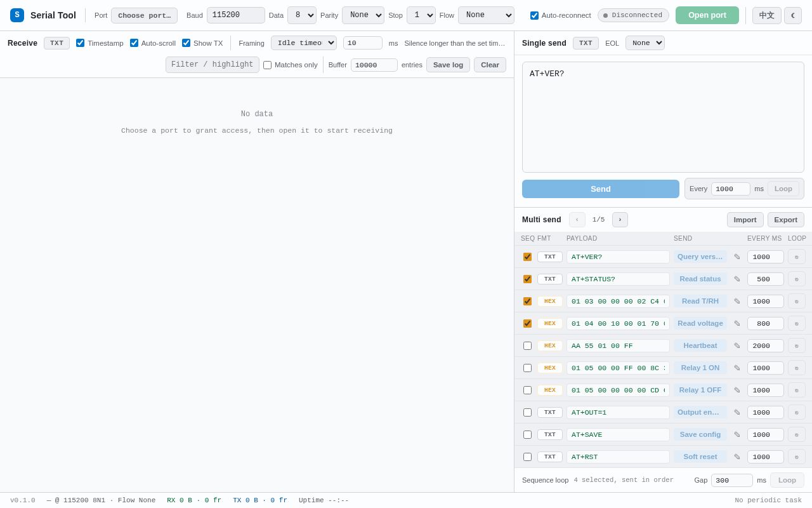Start loop icon for AT+SAVE row
812x508 pixels.
pyautogui.click(x=797, y=434)
